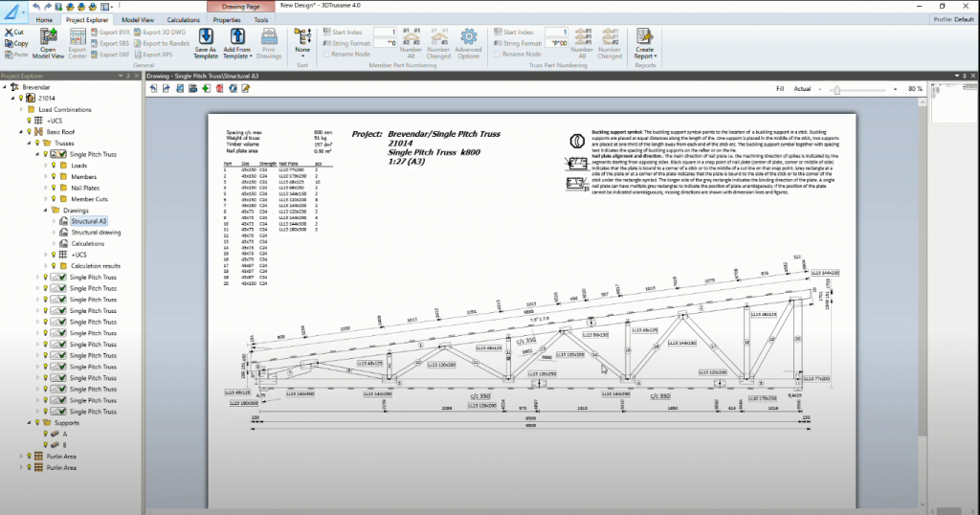
Task: Click the Fill zoom button
Action: pyautogui.click(x=779, y=89)
